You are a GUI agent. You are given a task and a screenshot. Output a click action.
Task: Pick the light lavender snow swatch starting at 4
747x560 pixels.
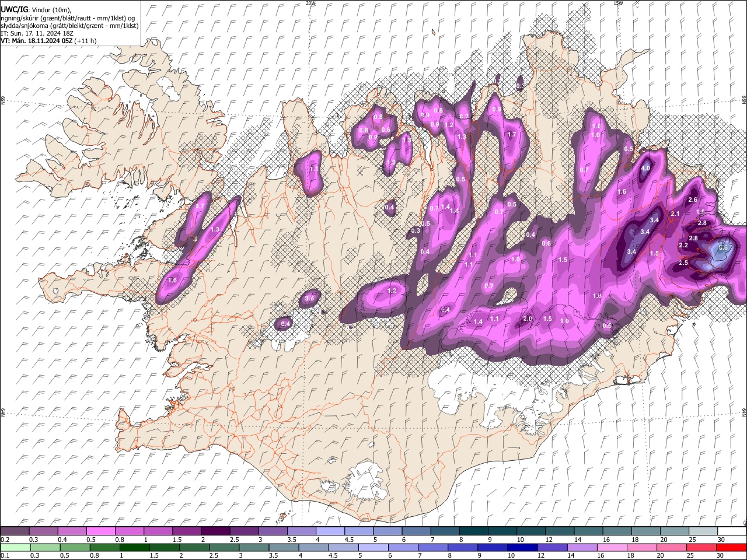(330, 531)
